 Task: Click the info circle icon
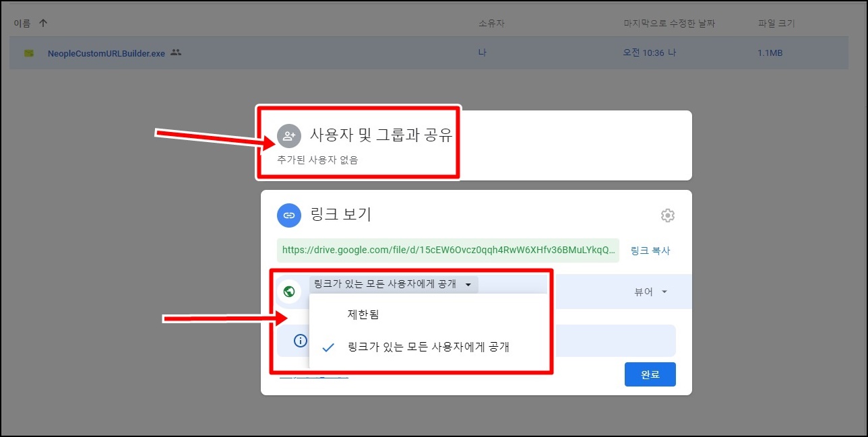pos(301,341)
